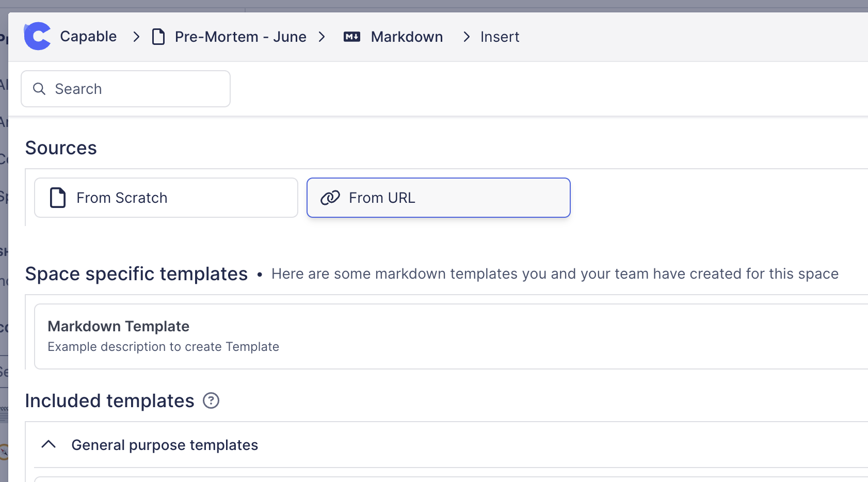The image size is (868, 482).
Task: Focus the Search input field
Action: (x=134, y=89)
